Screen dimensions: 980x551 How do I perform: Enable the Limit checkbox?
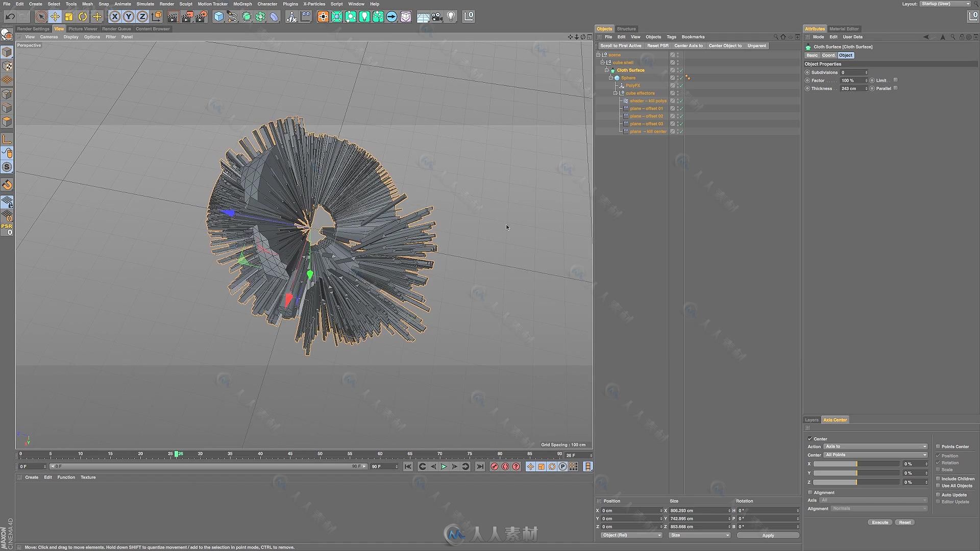pos(895,80)
